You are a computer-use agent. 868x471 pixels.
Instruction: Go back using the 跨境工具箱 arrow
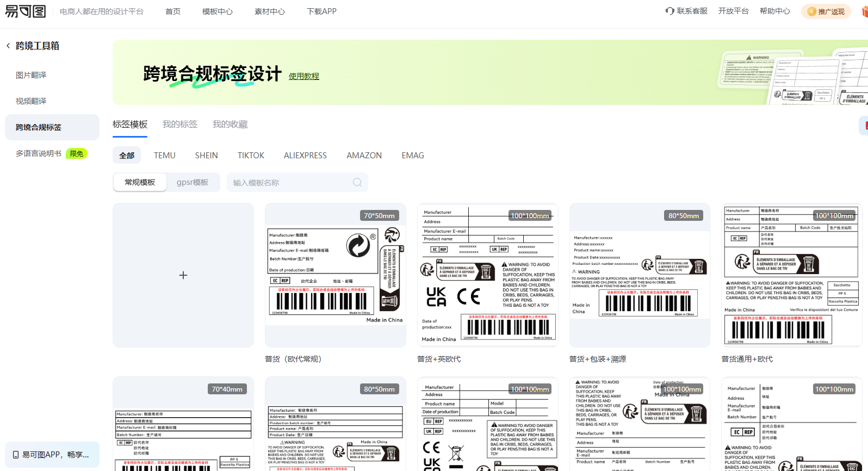point(8,46)
